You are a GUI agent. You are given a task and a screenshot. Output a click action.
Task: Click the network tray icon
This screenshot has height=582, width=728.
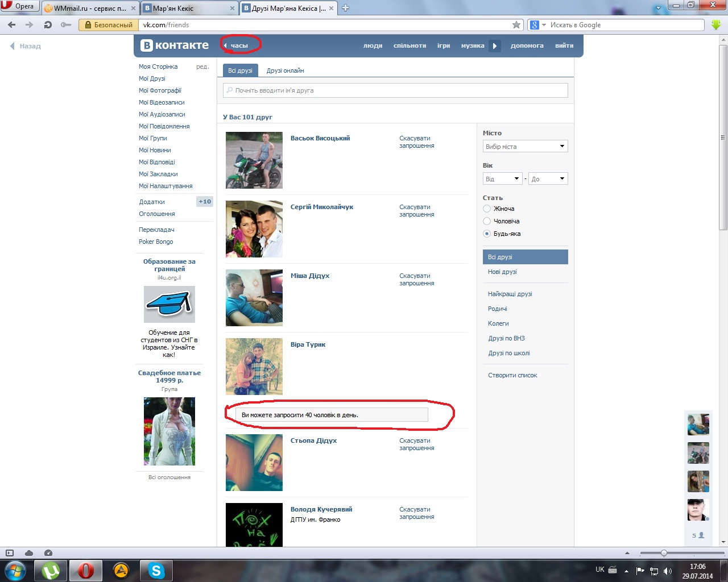(654, 571)
